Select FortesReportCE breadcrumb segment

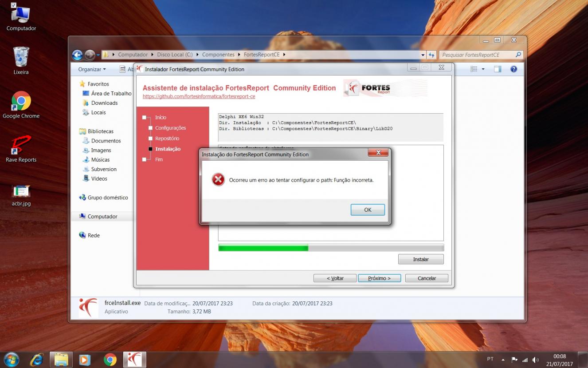click(x=262, y=55)
